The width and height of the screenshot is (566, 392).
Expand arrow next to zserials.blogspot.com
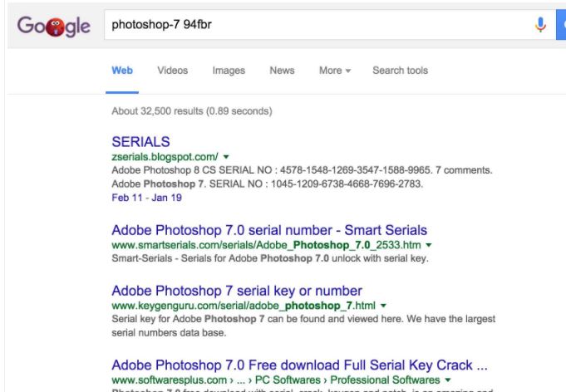click(x=226, y=157)
